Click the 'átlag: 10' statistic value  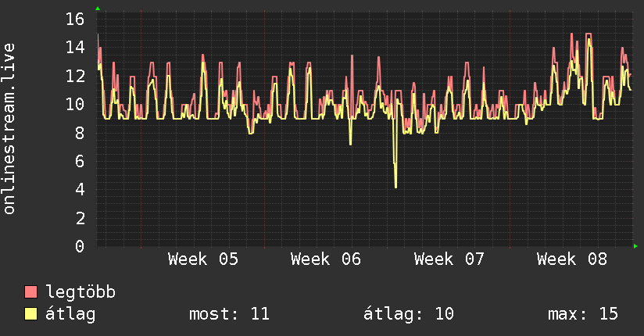(409, 314)
